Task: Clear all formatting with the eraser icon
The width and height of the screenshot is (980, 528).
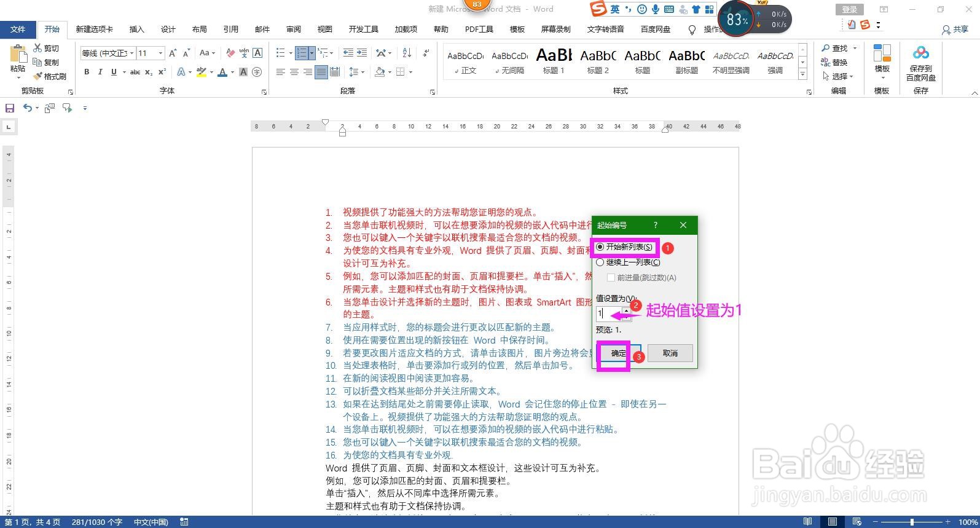Action: point(230,53)
